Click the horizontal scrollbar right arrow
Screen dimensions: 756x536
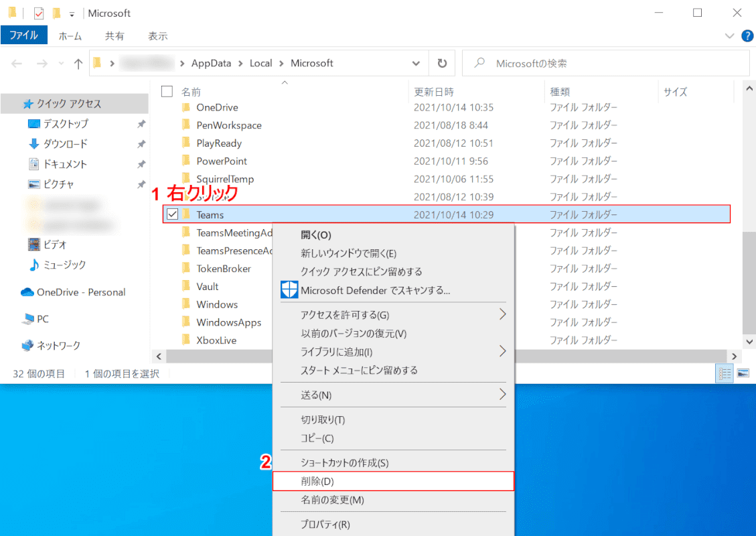click(x=734, y=356)
